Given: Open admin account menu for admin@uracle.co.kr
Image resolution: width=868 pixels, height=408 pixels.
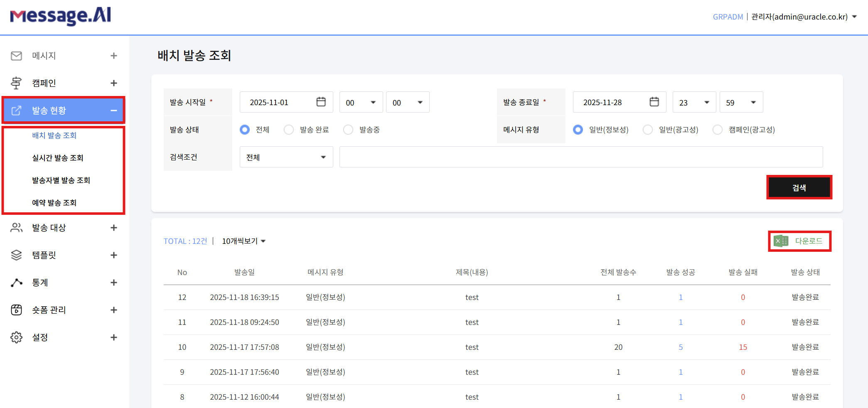Looking at the screenshot, I should [x=802, y=17].
